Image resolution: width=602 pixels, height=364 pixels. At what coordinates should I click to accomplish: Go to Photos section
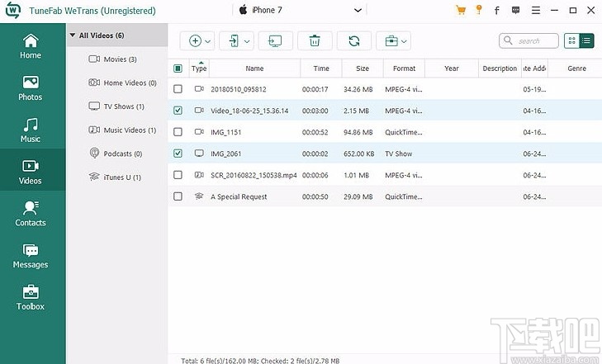[31, 87]
